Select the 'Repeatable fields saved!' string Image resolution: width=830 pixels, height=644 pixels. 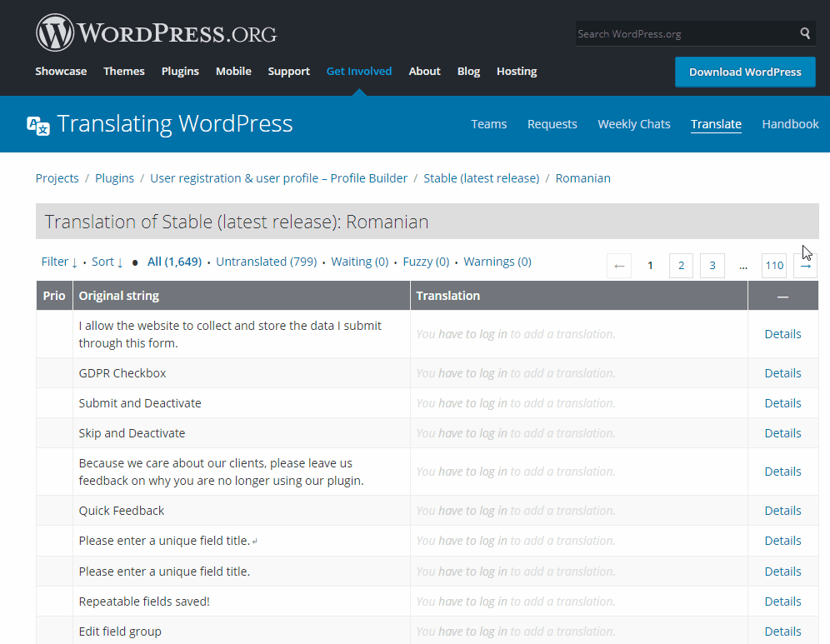144,602
